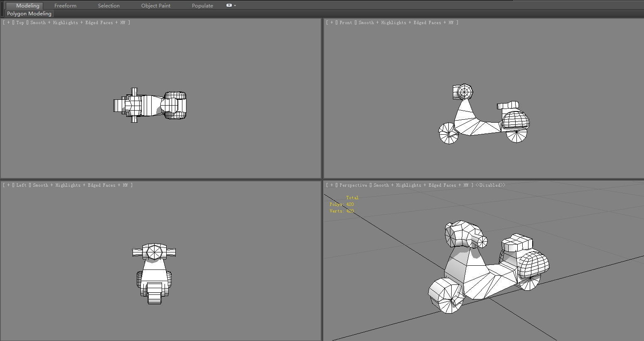Select the scooter model in the Top viewport
Viewport: 644px width, 341px height.
point(150,105)
